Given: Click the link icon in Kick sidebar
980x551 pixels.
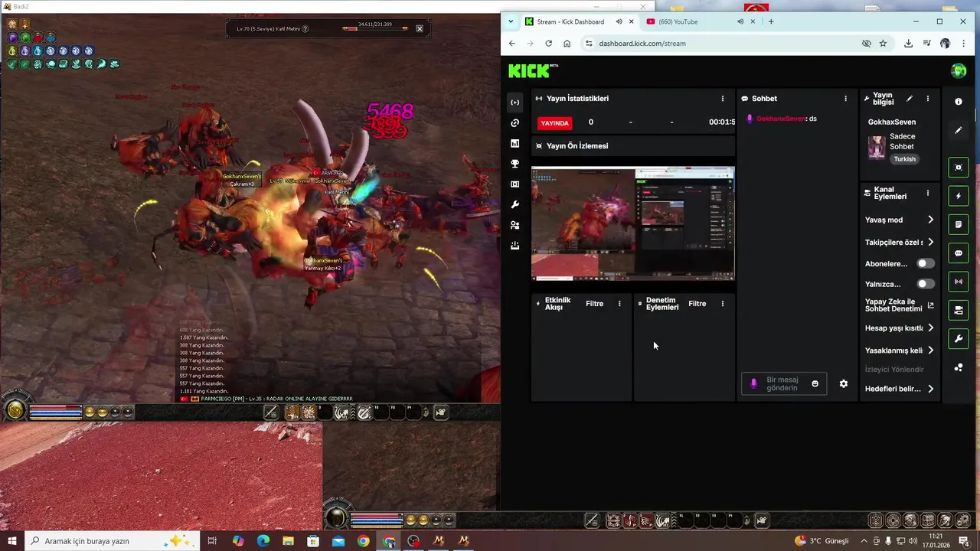Looking at the screenshot, I should [515, 123].
